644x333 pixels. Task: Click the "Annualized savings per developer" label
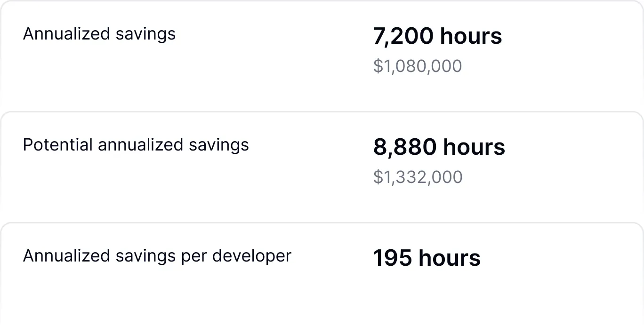coord(157,256)
